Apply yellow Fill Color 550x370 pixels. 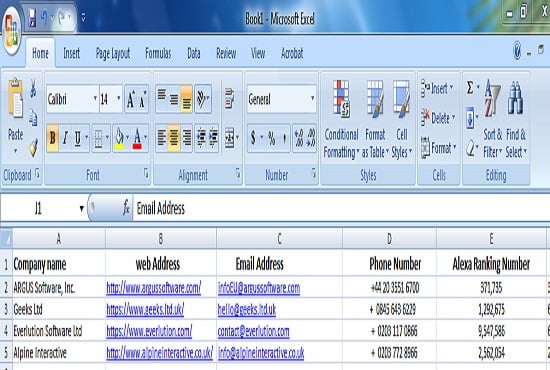[119, 138]
